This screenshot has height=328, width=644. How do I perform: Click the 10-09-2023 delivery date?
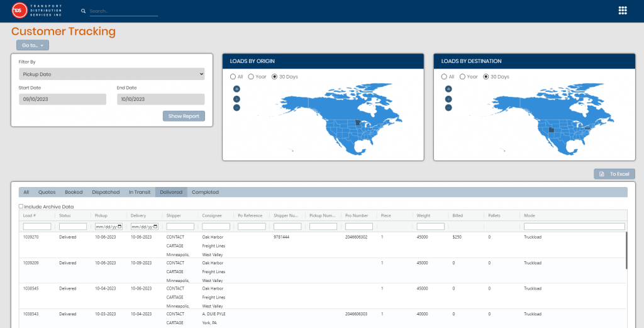tap(142, 263)
